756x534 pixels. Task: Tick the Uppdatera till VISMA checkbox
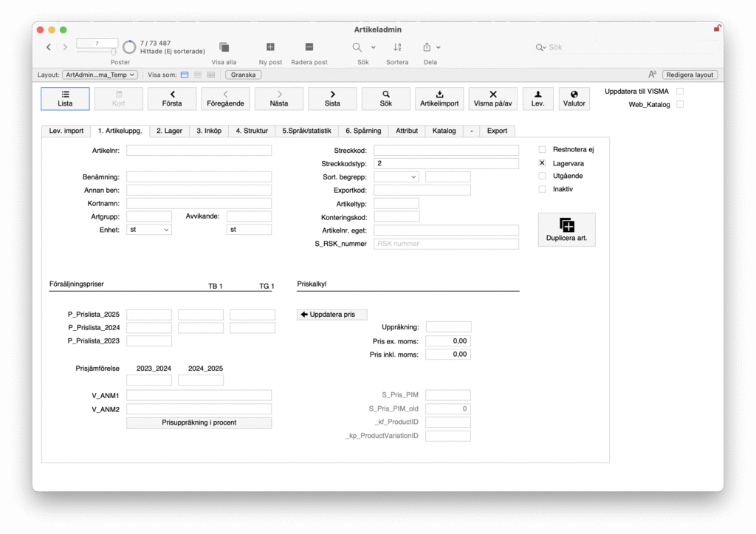[680, 92]
